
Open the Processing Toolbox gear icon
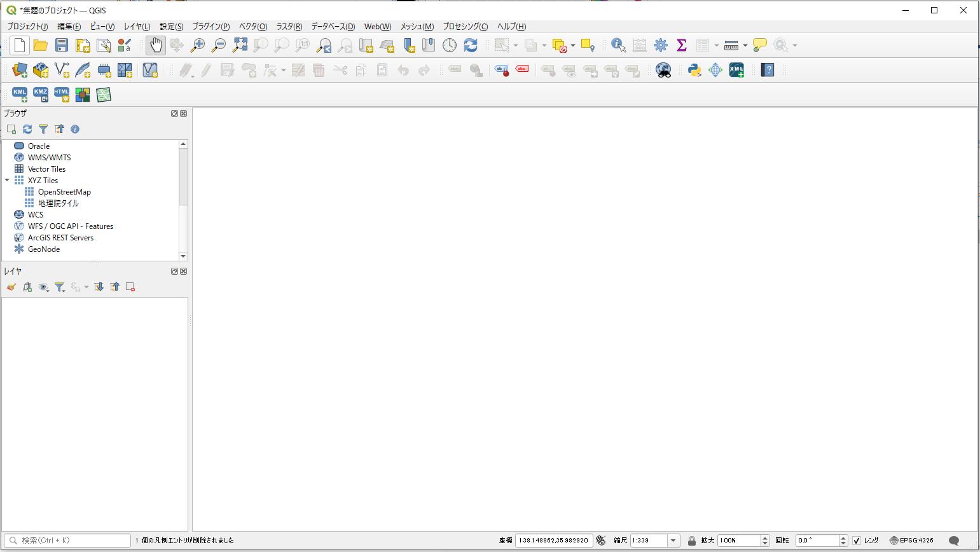[661, 45]
